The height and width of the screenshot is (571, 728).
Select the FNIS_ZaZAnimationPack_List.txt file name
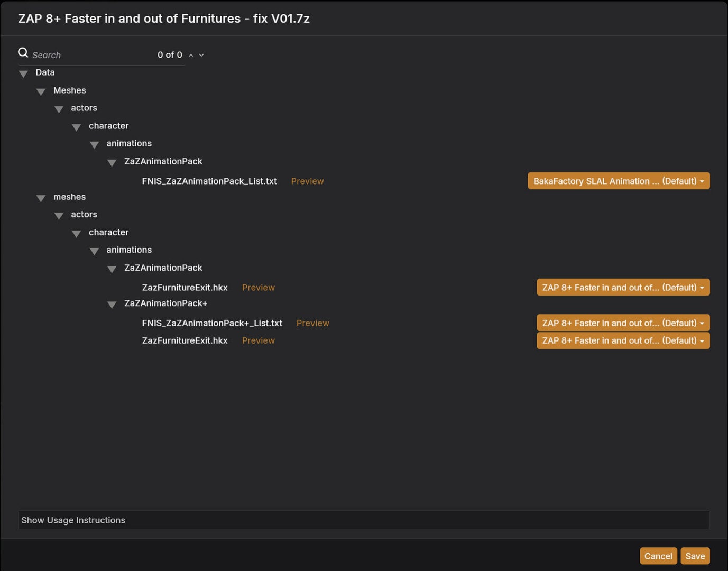[x=209, y=181]
